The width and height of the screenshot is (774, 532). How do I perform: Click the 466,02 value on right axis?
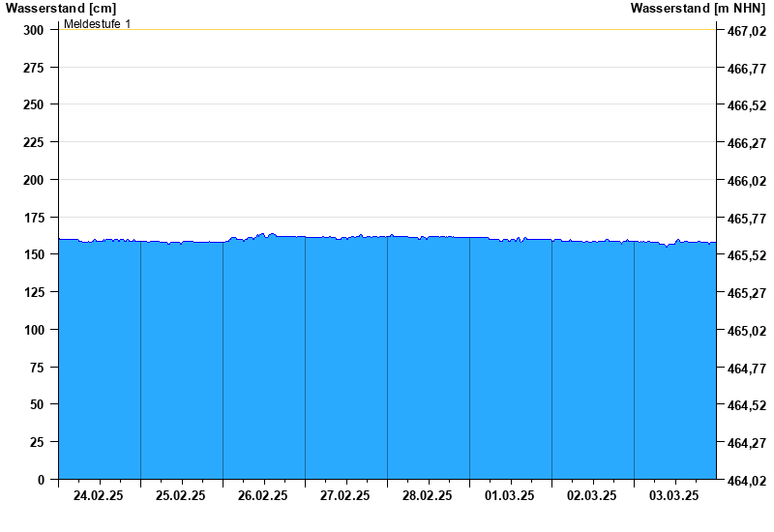click(x=746, y=181)
